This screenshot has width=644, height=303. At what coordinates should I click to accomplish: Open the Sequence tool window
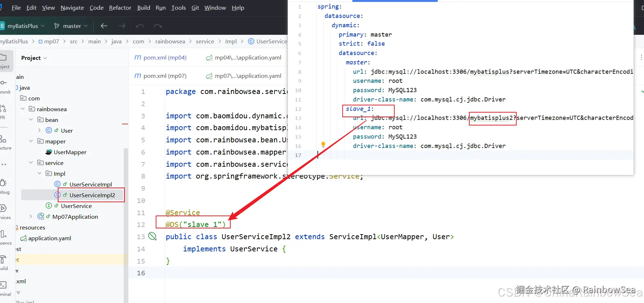click(x=4, y=237)
